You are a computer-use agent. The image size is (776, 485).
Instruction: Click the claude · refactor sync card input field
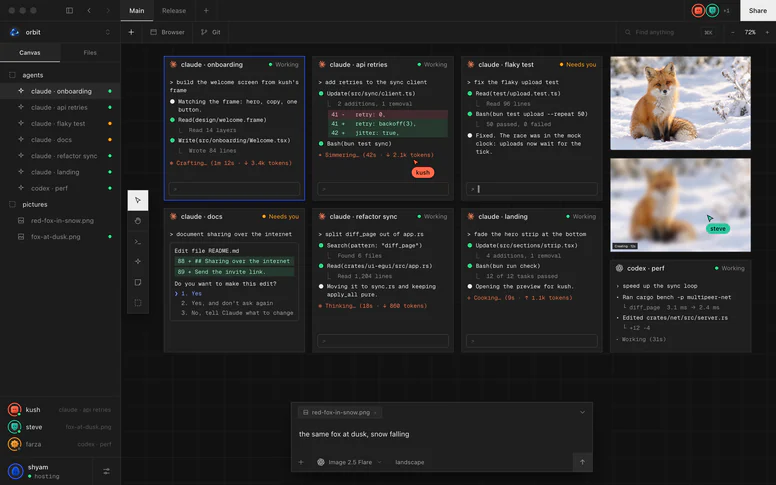383,341
